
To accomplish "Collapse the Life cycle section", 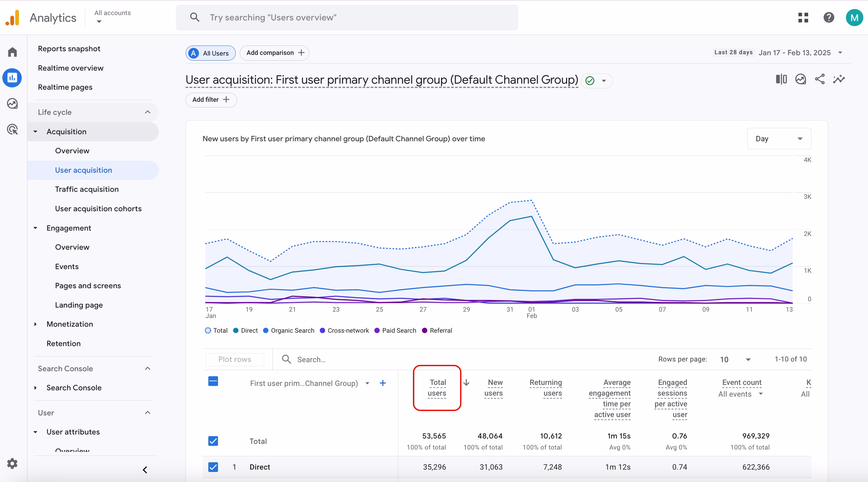I will 147,112.
